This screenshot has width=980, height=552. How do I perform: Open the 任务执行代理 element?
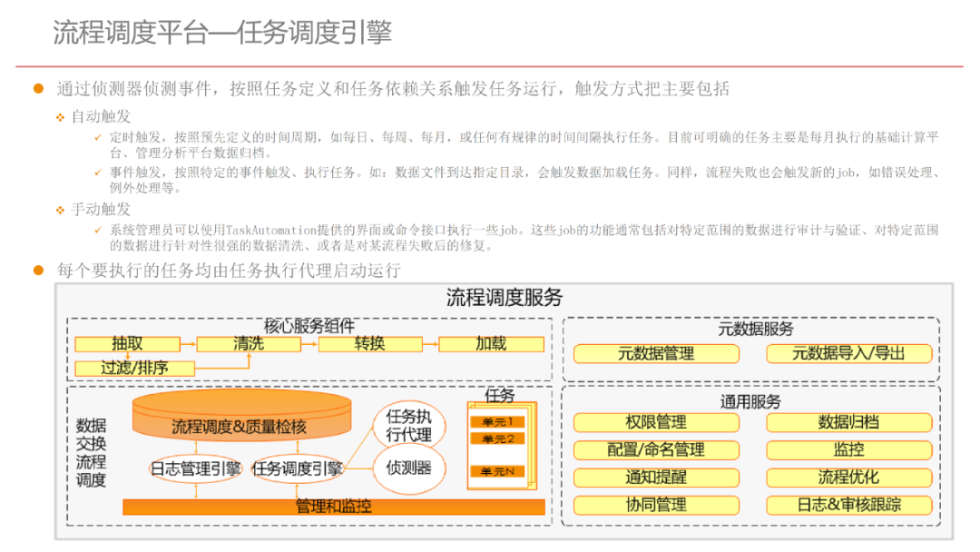coord(409,424)
